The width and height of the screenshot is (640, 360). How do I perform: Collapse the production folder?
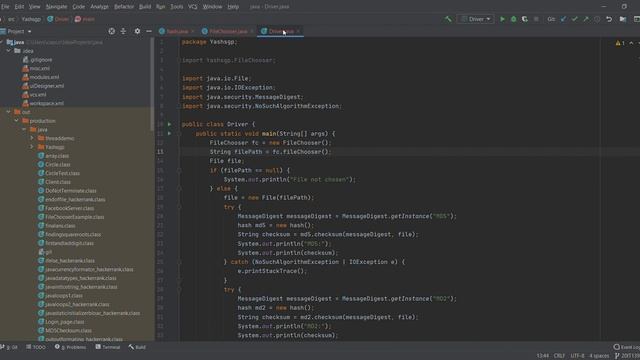pos(16,121)
